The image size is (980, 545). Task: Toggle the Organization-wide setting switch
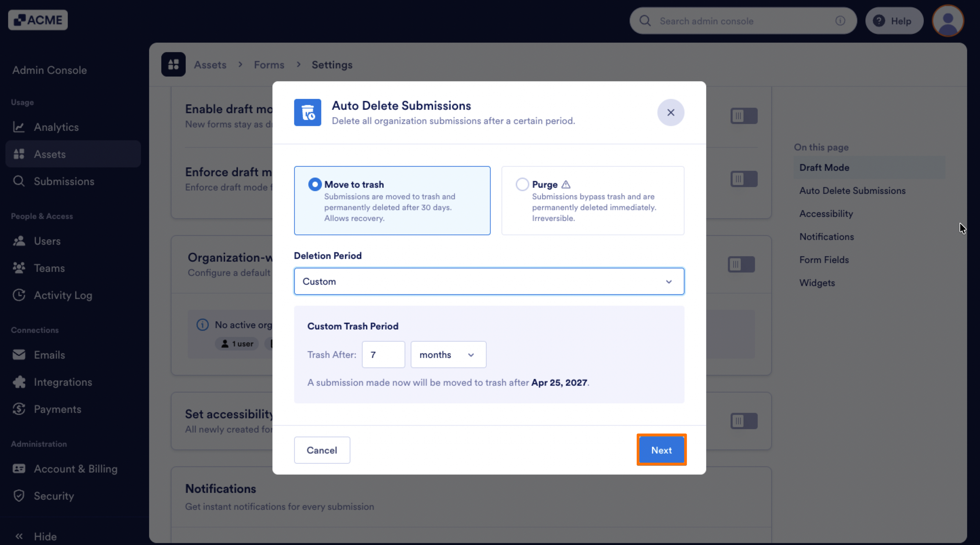(741, 264)
